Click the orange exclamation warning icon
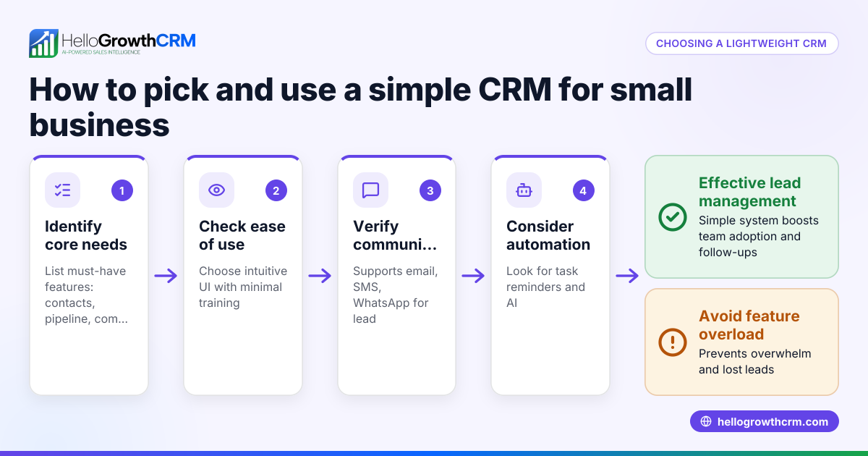 click(x=673, y=342)
